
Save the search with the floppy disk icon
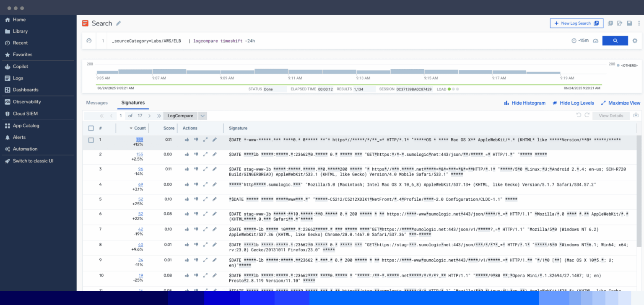pos(629,23)
